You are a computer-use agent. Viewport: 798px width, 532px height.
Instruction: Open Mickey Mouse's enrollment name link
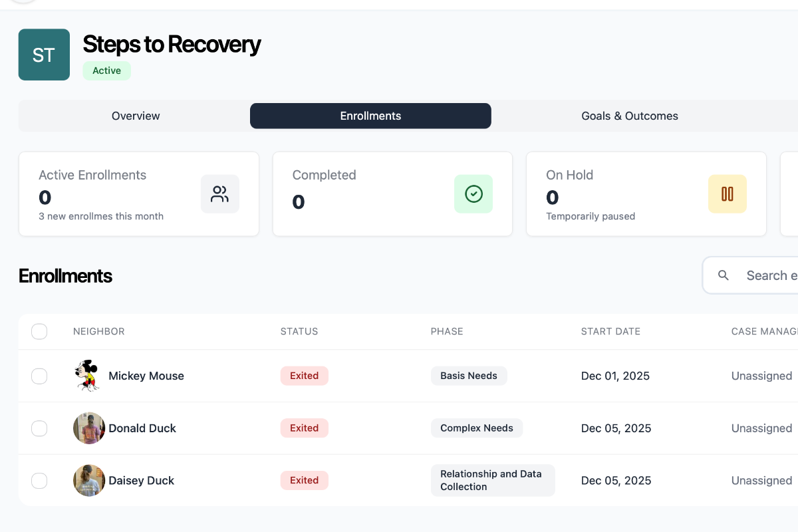click(146, 376)
